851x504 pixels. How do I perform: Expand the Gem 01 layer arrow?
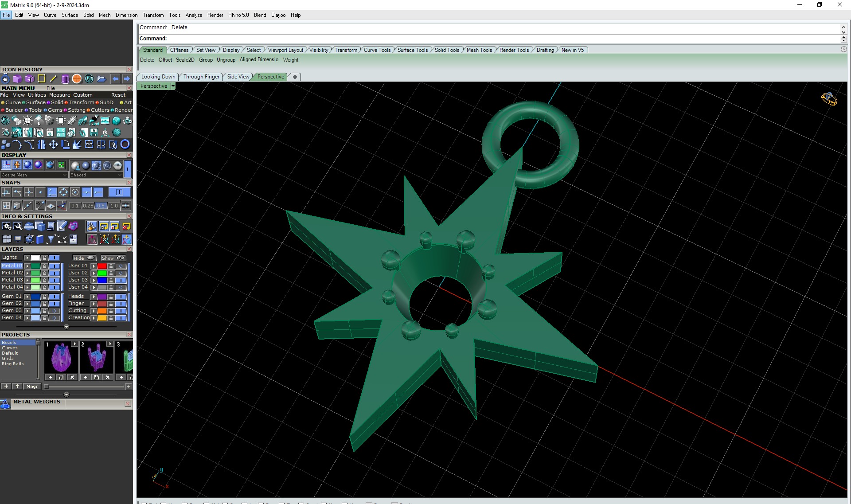[x=27, y=297]
